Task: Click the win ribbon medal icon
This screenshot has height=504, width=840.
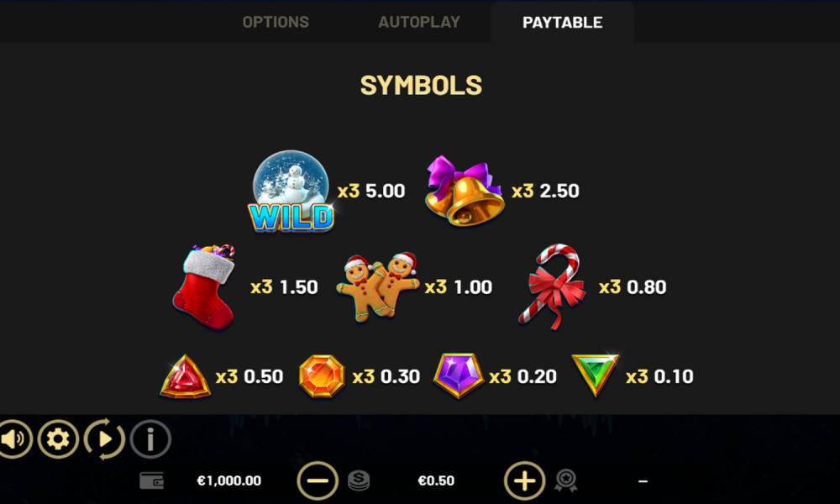Action: tap(565, 480)
